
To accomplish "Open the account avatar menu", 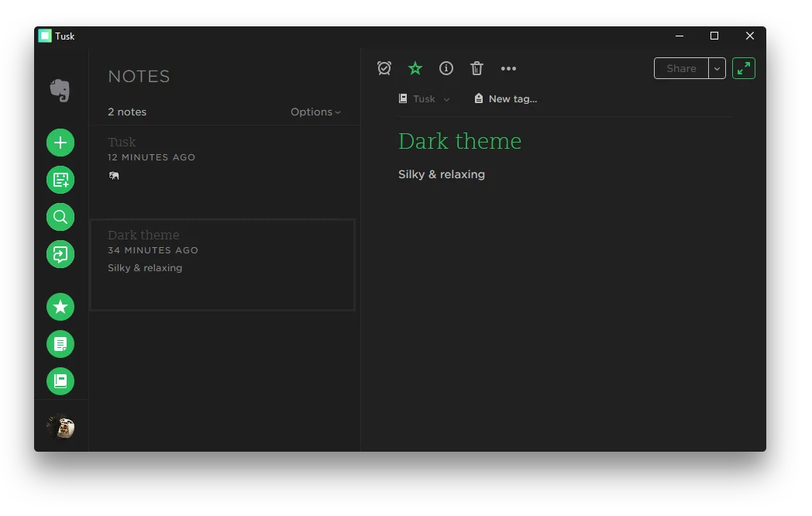I will pos(60,426).
